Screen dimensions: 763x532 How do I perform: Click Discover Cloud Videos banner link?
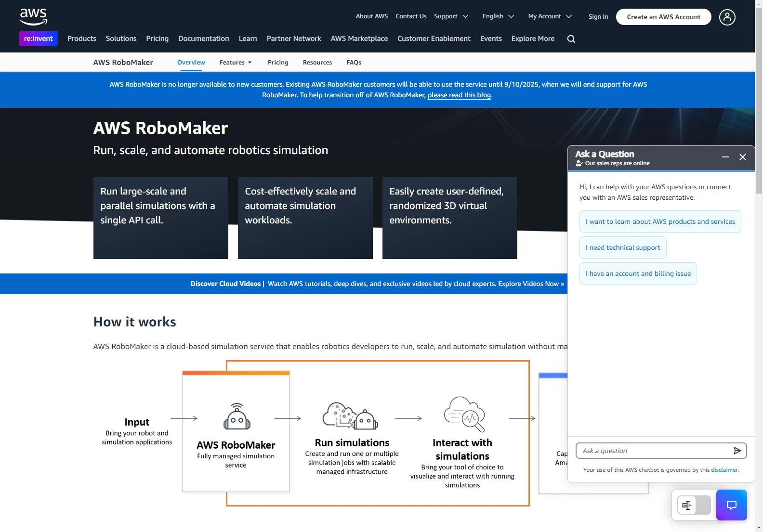coord(377,284)
